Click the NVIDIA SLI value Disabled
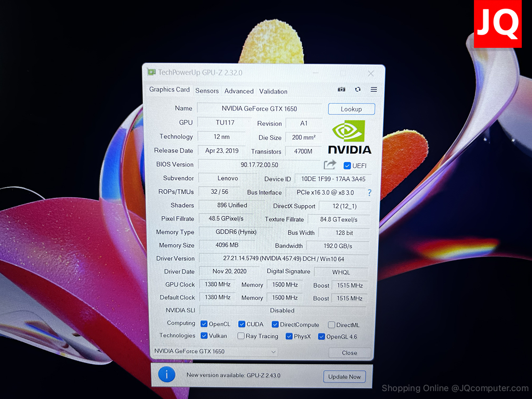This screenshot has width=532, height=399. 283,310
